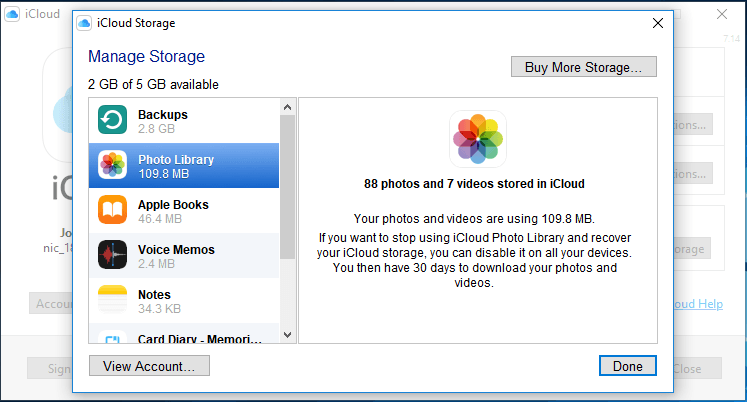Click the Photo Library icon in list
Viewport: 747px width, 402px height.
point(112,166)
